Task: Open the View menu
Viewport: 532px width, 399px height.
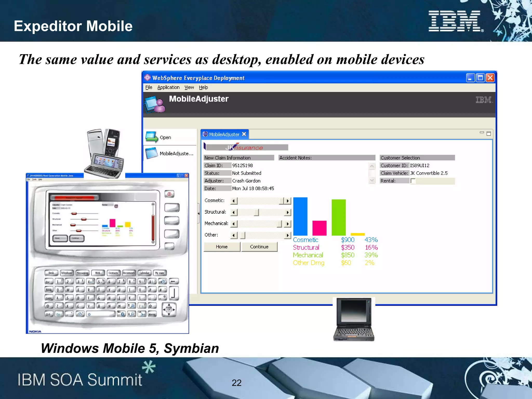Action: pyautogui.click(x=189, y=87)
